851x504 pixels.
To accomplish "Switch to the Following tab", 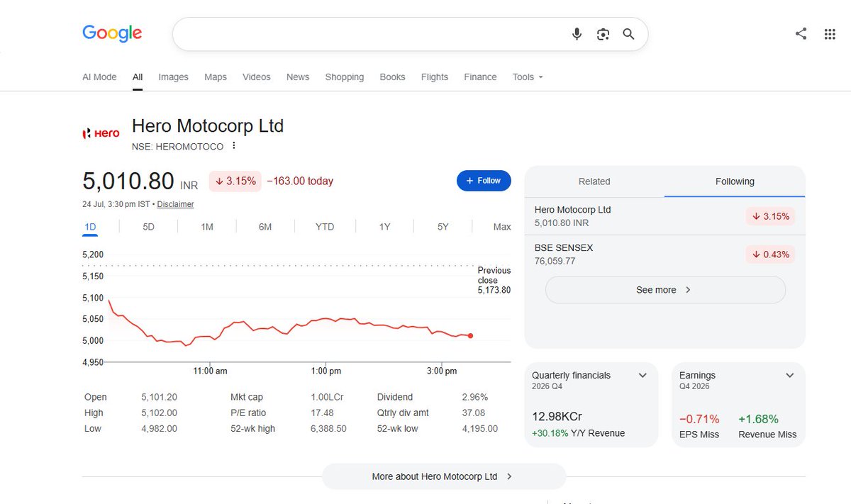I will pos(735,181).
